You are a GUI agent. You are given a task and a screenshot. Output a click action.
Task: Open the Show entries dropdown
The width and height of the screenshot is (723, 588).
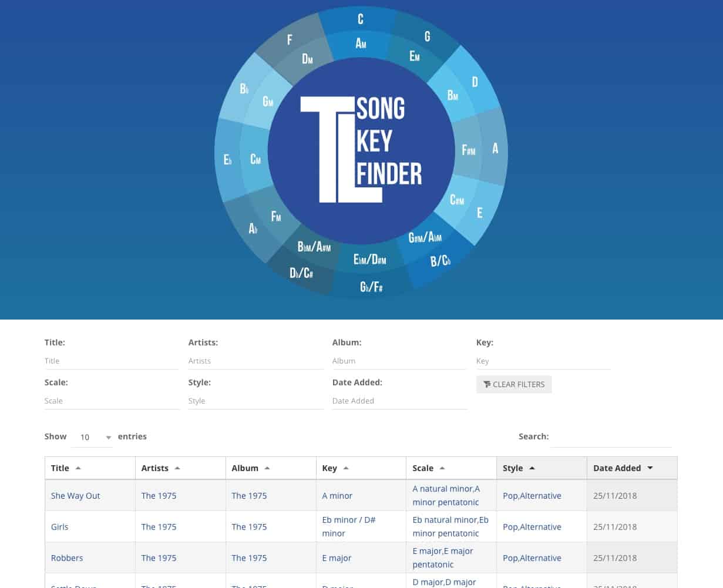[x=92, y=437]
